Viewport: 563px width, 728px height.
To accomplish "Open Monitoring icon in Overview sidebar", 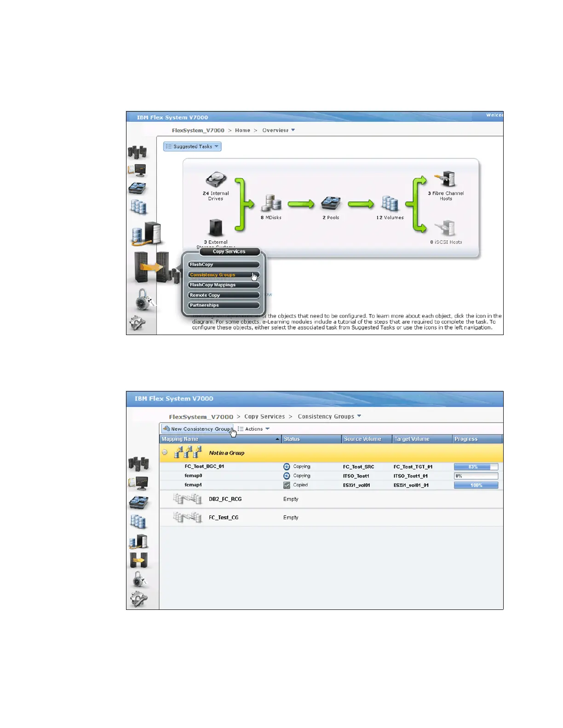I will click(137, 171).
